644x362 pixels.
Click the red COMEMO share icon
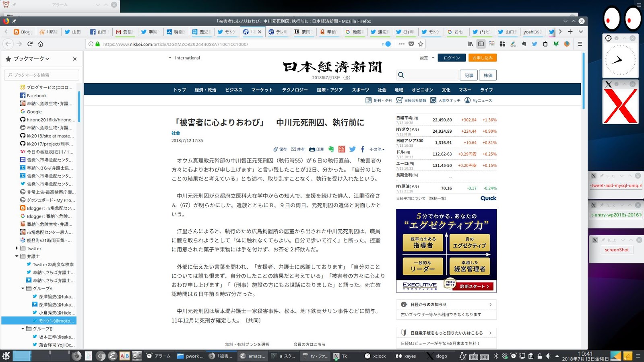(x=342, y=149)
